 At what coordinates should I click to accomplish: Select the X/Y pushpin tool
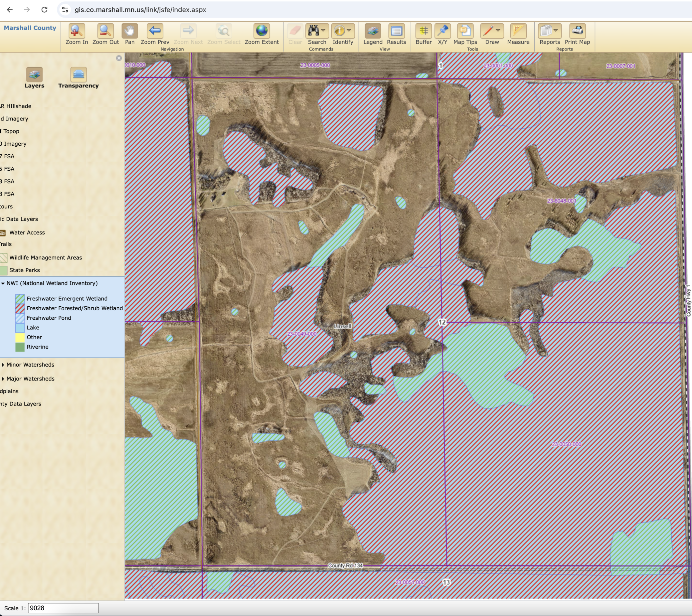click(442, 31)
